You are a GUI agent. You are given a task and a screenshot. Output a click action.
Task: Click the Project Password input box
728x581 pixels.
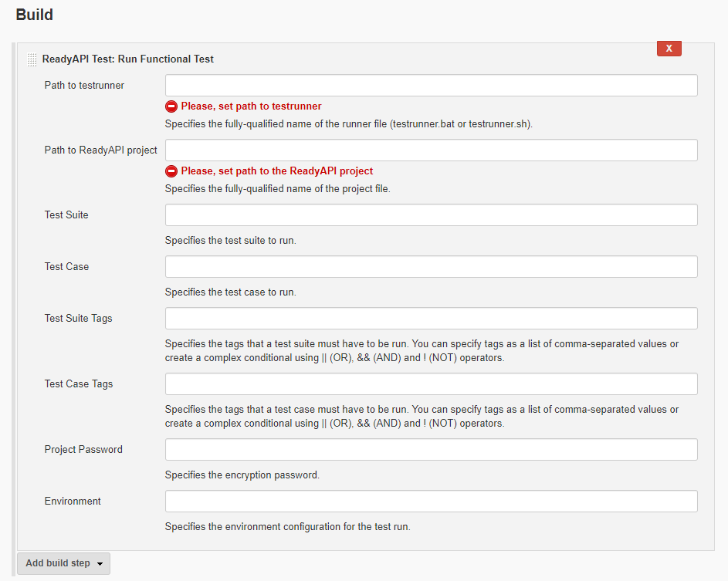click(x=430, y=449)
